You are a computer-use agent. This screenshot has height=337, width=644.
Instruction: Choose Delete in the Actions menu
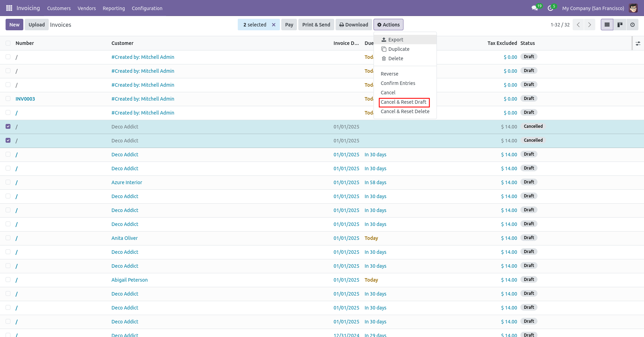tap(405, 58)
